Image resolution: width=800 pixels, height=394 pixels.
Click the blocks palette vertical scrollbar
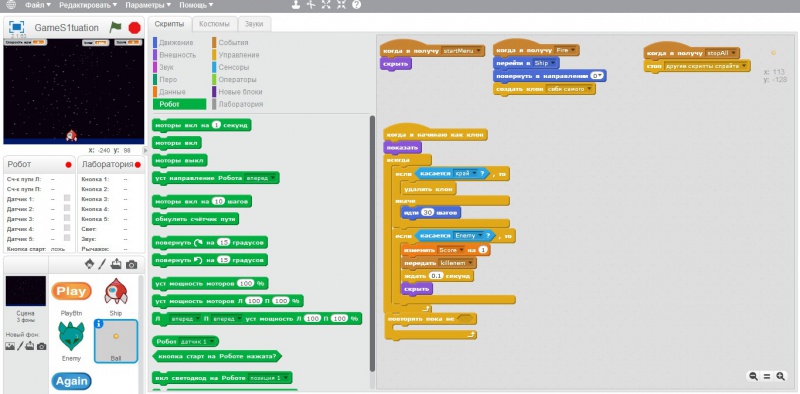tap(372, 242)
